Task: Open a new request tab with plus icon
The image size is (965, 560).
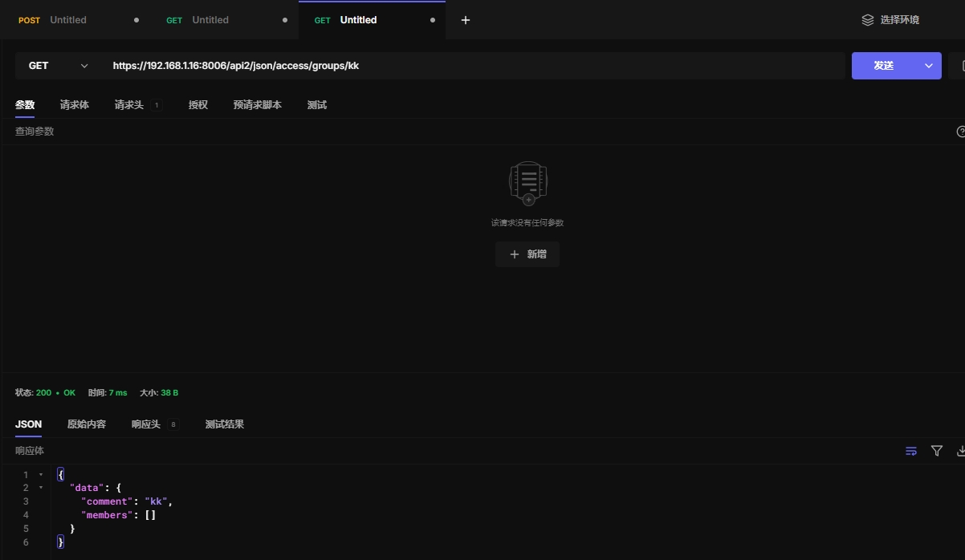Action: click(466, 20)
